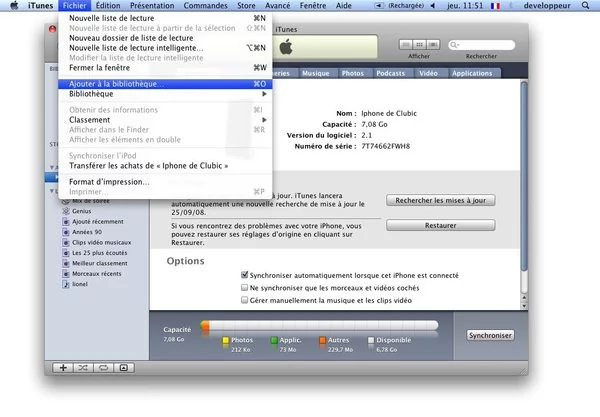The height and width of the screenshot is (417, 600).
Task: Click the Restaurer button
Action: click(440, 225)
